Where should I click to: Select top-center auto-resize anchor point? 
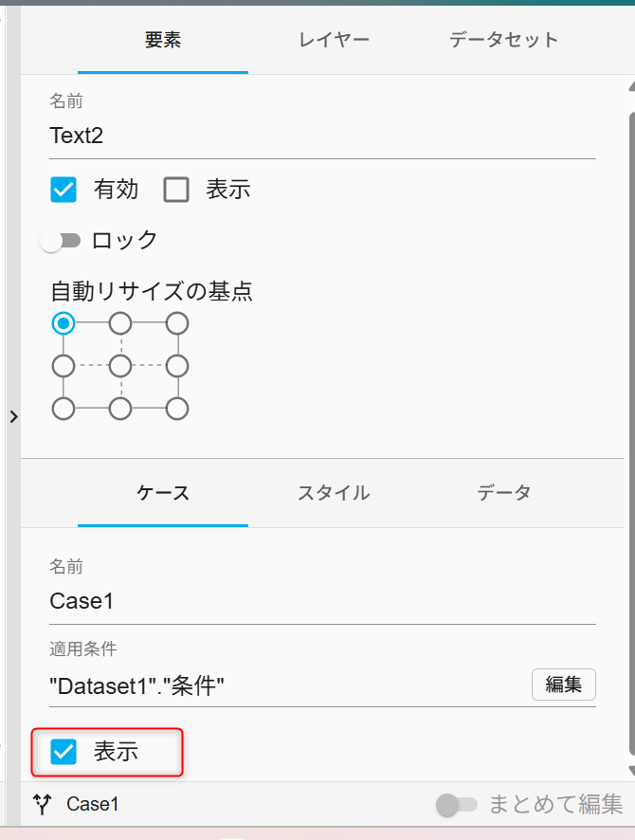120,323
